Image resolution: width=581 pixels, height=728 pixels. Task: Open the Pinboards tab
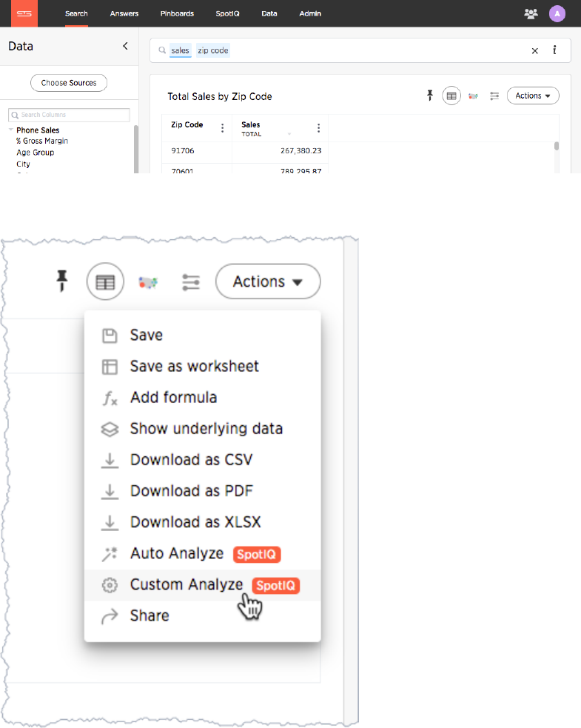(x=177, y=13)
